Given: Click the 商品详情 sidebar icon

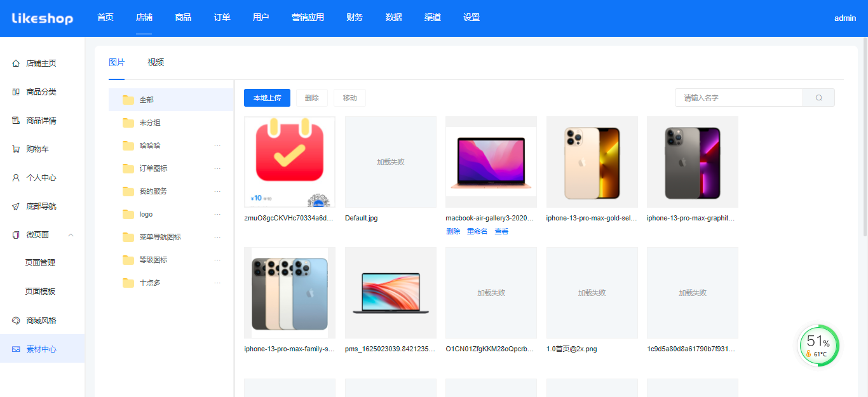Looking at the screenshot, I should pos(16,121).
